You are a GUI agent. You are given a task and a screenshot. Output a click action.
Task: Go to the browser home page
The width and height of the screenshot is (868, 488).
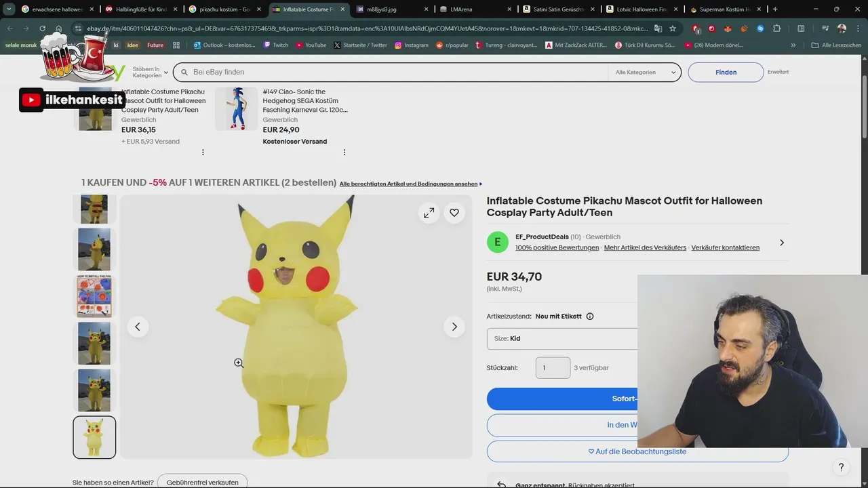click(x=59, y=28)
